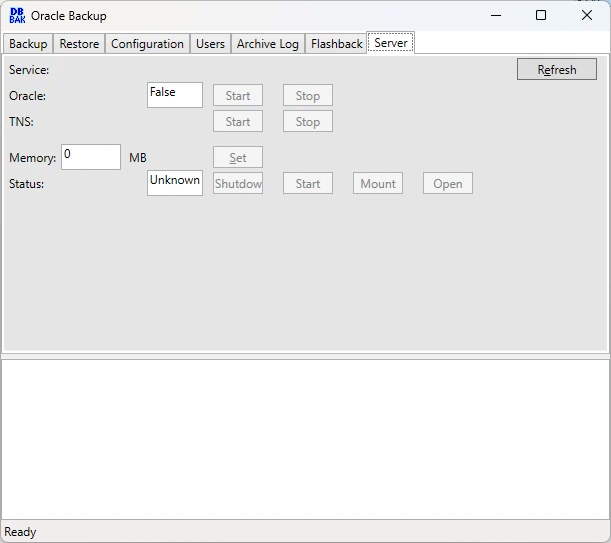Stop the TNS service
Viewport: 611px width, 543px height.
click(x=308, y=122)
